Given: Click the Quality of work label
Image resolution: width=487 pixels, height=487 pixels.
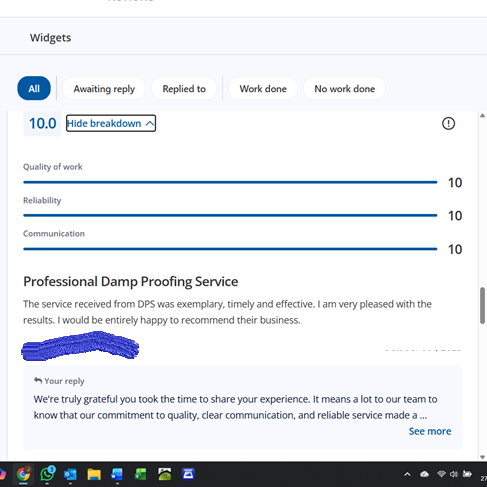Looking at the screenshot, I should pos(53,167).
